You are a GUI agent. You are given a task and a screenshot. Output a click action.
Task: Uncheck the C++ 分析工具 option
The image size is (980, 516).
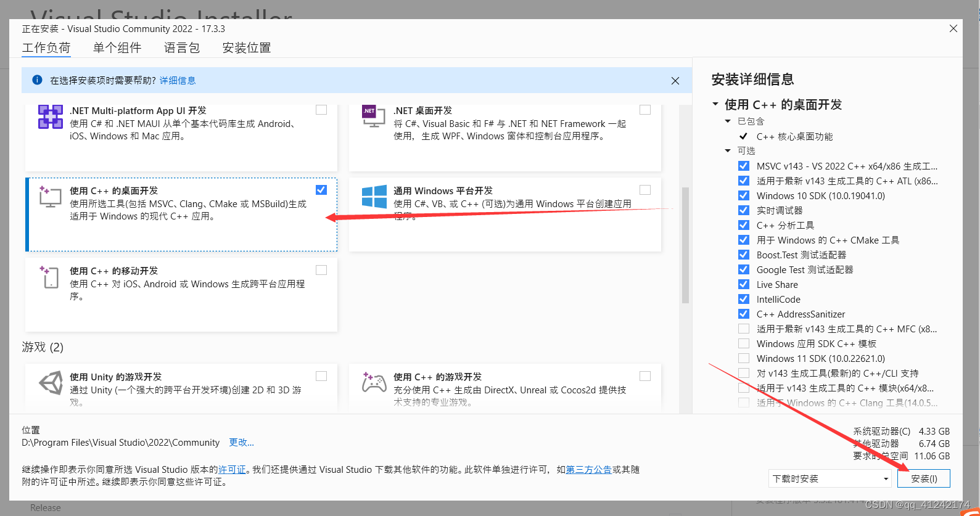point(744,225)
